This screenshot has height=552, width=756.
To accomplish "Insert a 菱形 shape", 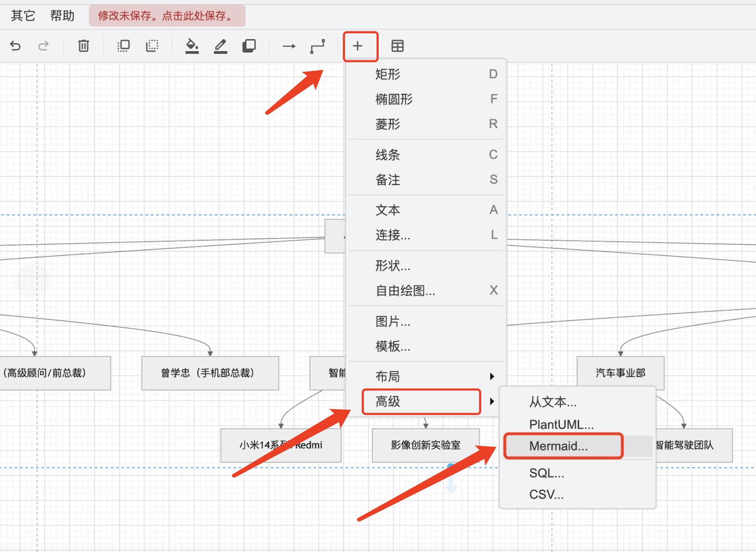I will (426, 124).
